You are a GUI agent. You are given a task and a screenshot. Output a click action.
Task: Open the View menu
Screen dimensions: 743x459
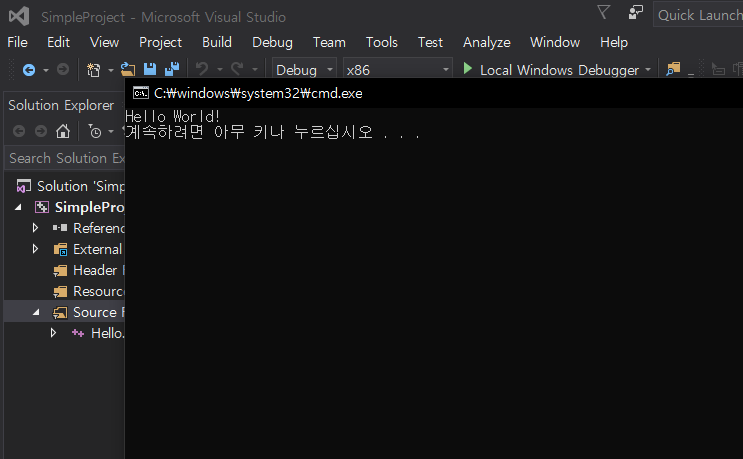tap(104, 42)
